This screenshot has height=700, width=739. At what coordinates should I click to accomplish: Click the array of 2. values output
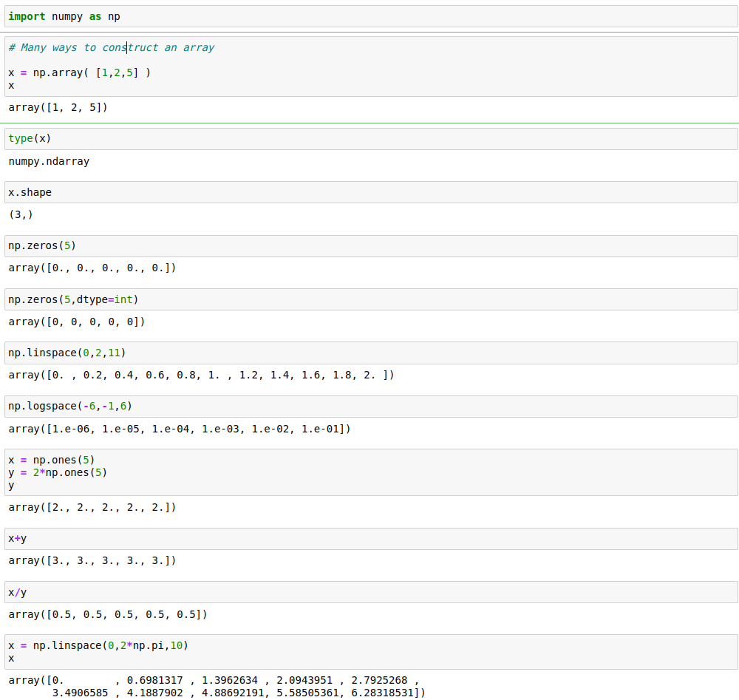(92, 507)
